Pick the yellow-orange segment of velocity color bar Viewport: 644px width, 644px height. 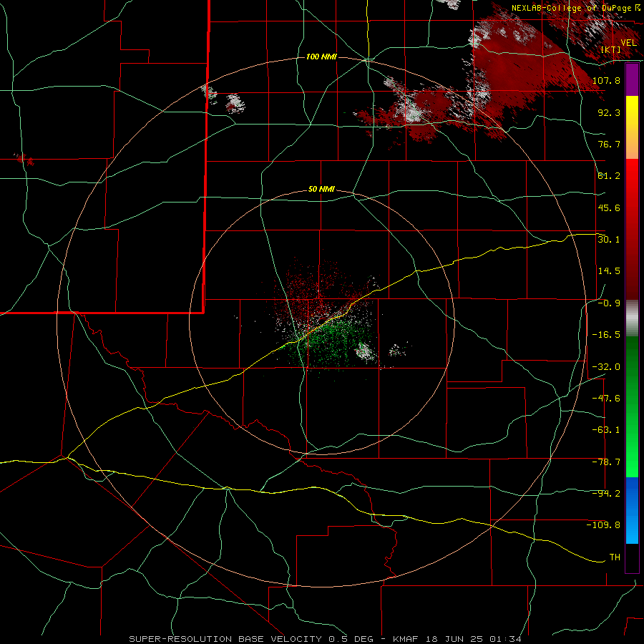click(x=632, y=127)
